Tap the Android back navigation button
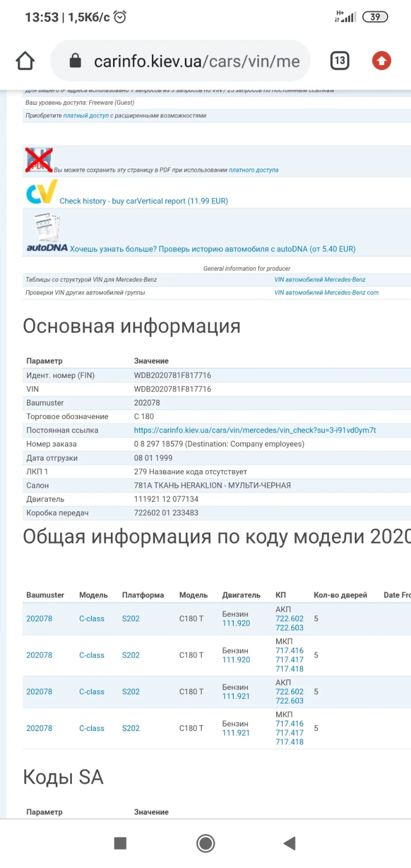Image resolution: width=411 pixels, height=868 pixels. tap(290, 844)
